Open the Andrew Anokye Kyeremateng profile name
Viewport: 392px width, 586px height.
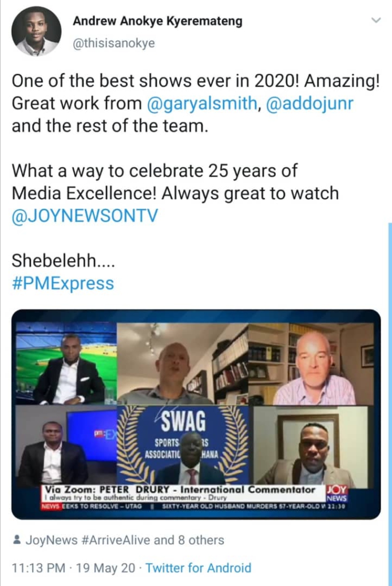pyautogui.click(x=157, y=21)
